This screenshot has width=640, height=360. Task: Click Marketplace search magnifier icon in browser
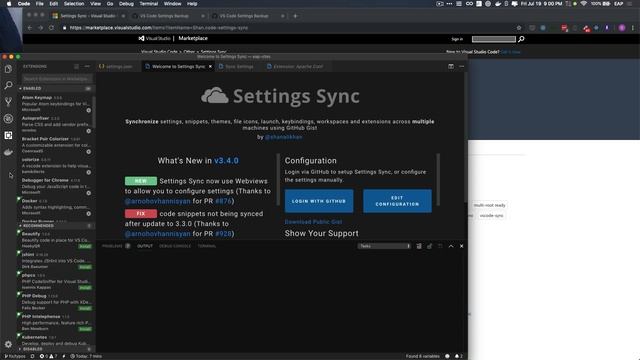521,39
